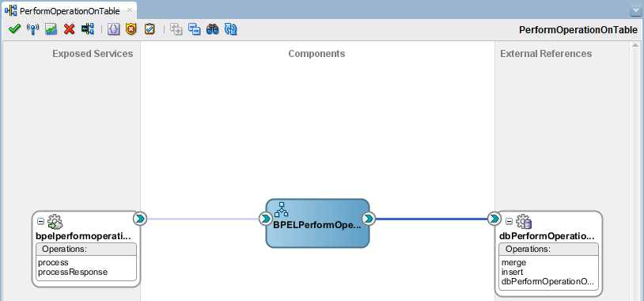This screenshot has height=301, width=644.
Task: Select wire from exposed service to BPEL
Action: (x=203, y=219)
